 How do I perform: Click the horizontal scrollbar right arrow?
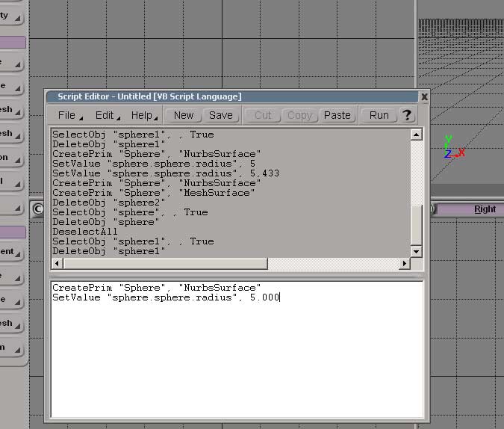click(405, 264)
